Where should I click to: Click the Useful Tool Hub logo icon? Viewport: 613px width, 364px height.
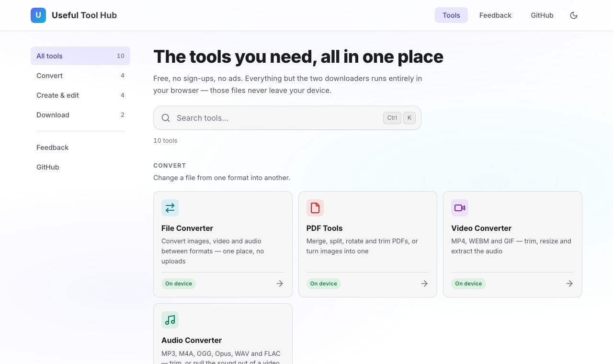point(38,15)
